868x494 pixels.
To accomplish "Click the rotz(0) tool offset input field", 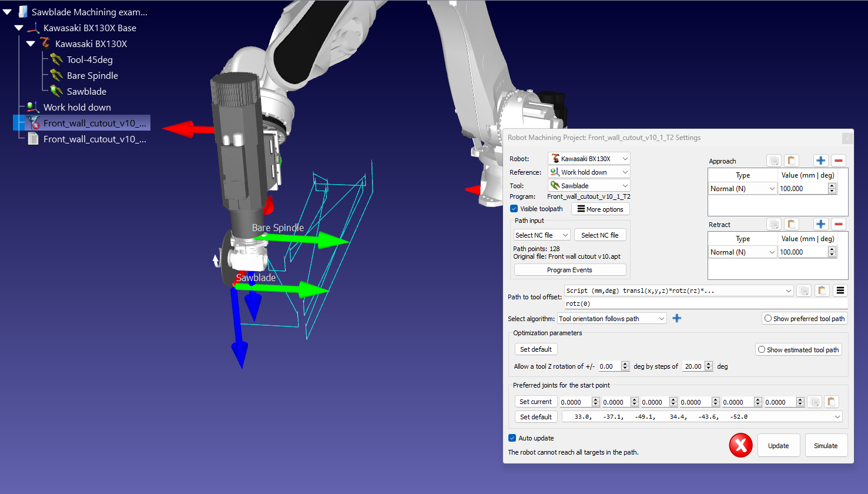I will tap(705, 303).
